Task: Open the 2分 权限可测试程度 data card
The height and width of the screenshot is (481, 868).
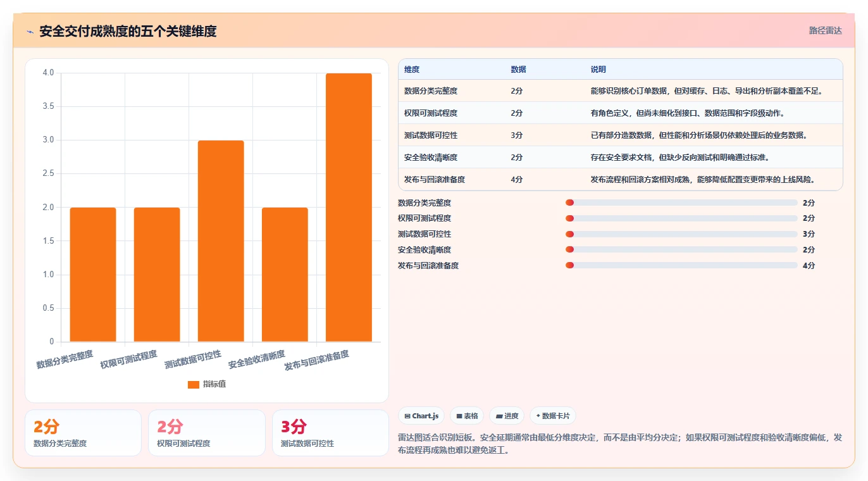Action: 207,433
